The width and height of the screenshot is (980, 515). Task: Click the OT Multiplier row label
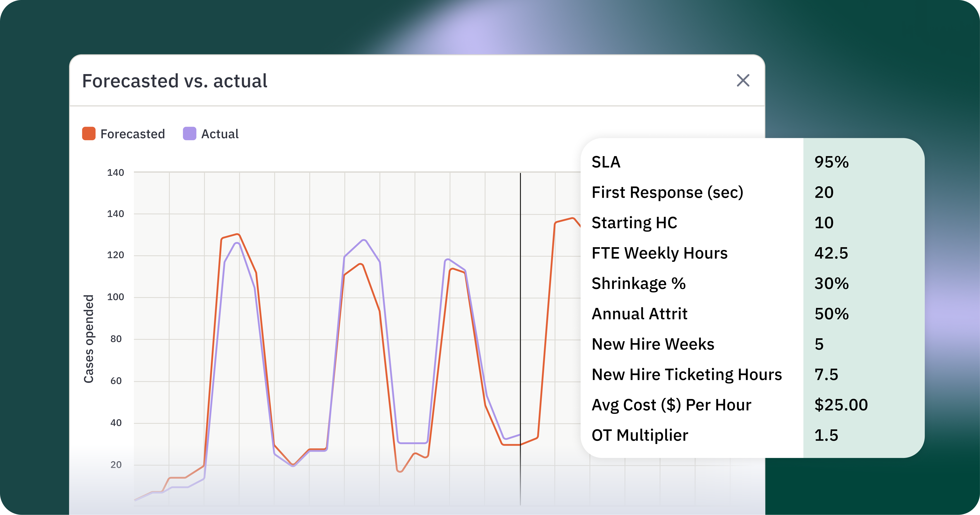tap(639, 435)
